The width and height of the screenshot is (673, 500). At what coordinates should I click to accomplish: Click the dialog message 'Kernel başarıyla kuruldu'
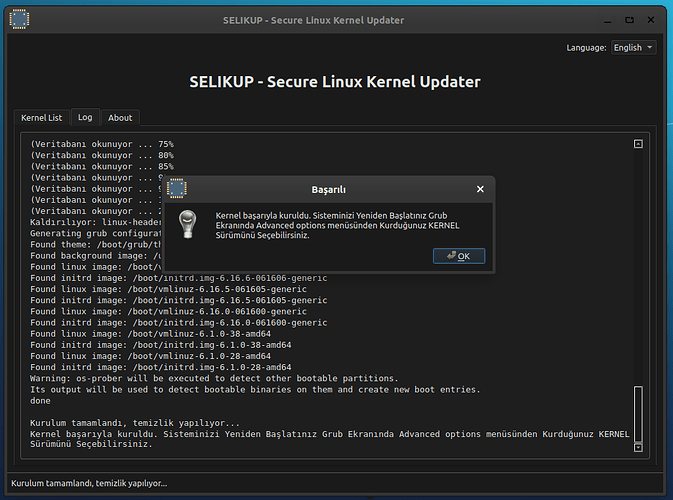pyautogui.click(x=337, y=225)
